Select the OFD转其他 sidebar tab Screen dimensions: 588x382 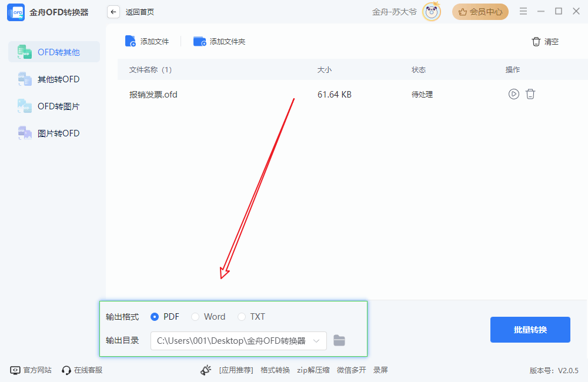pyautogui.click(x=53, y=52)
